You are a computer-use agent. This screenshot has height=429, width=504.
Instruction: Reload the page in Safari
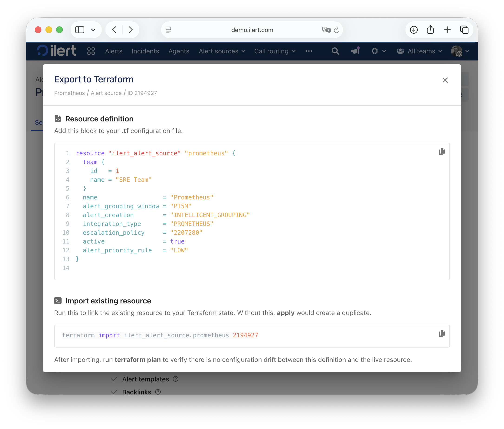(x=336, y=30)
